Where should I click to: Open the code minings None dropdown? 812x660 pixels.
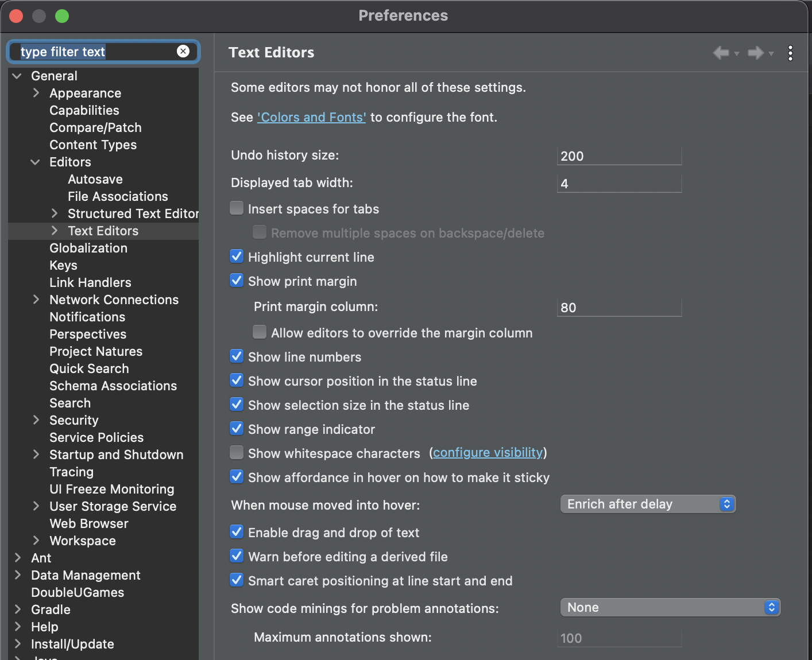point(670,607)
